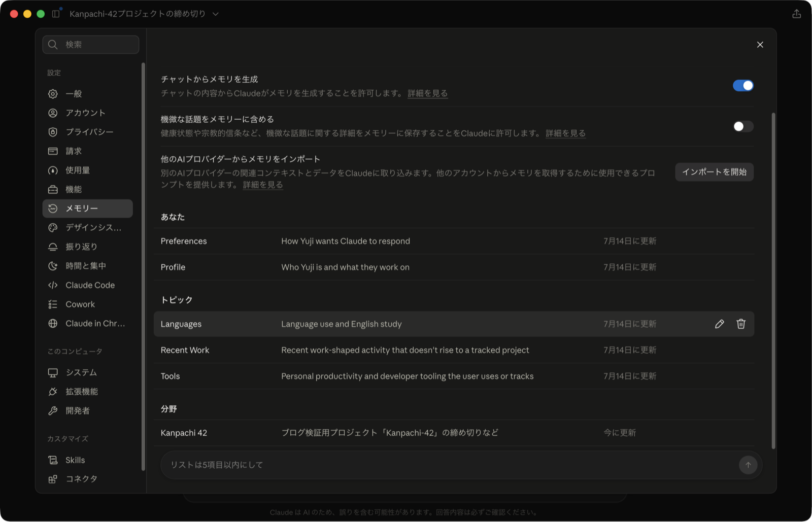Click the sidebar toggle icon in title bar
This screenshot has width=812, height=522.
click(56, 14)
